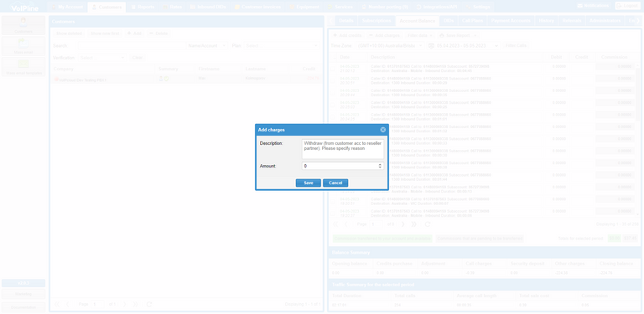The width and height of the screenshot is (644, 314).
Task: Click the green check icon in Summary column
Action: [x=167, y=79]
